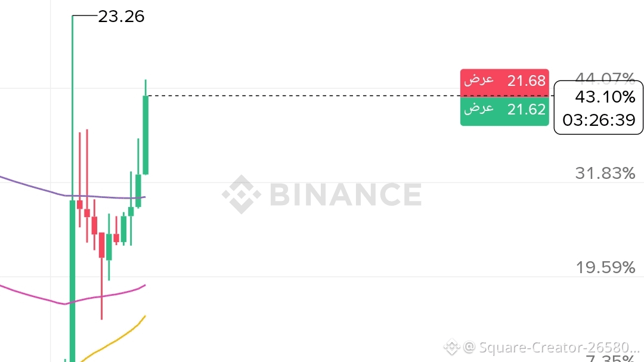Click the latest tall green candle body
The height and width of the screenshot is (362, 644).
(x=145, y=135)
